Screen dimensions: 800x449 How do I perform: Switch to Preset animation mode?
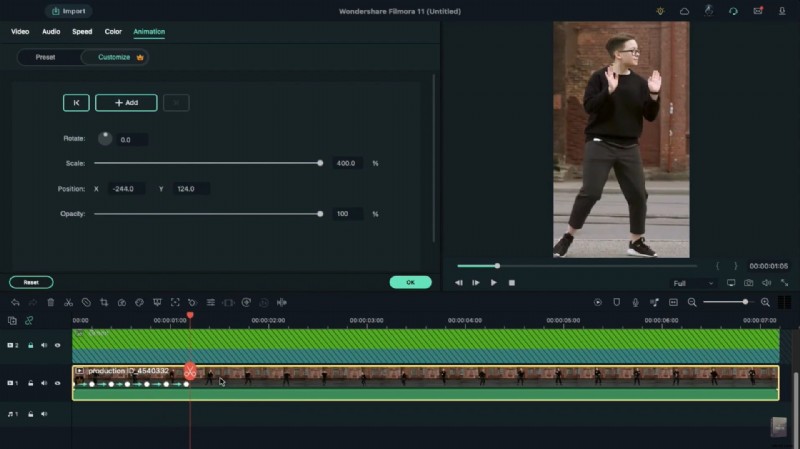[x=45, y=57]
